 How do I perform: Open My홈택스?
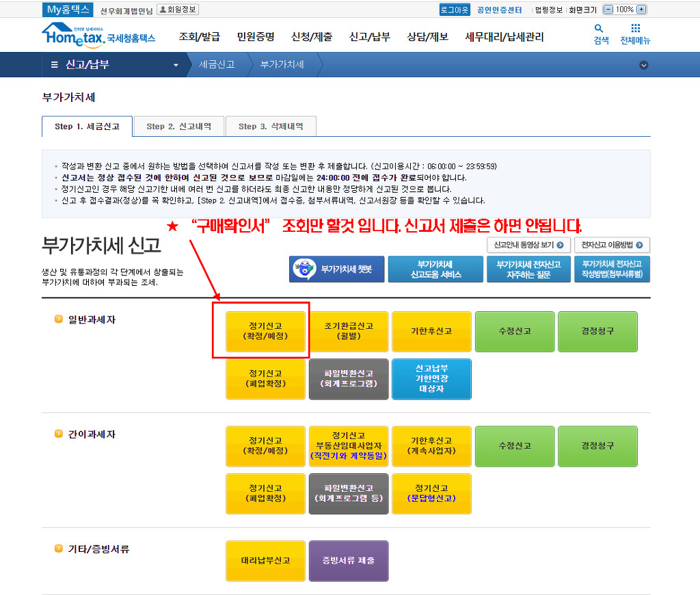click(68, 10)
